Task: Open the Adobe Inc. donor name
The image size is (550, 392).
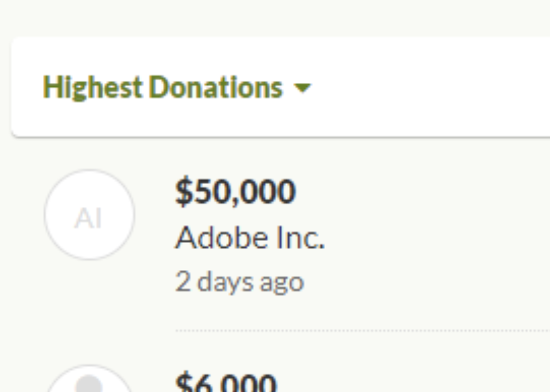Action: tap(250, 238)
